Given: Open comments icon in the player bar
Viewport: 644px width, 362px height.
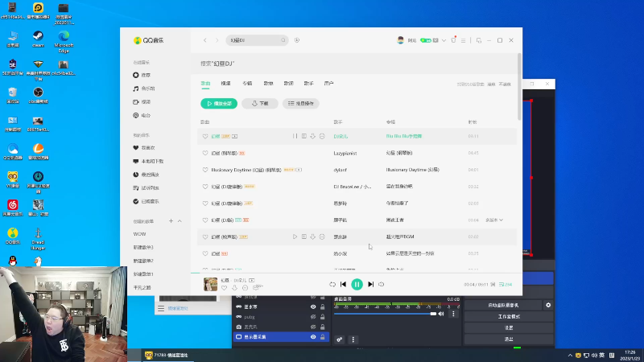Looking at the screenshot, I should pos(258,288).
